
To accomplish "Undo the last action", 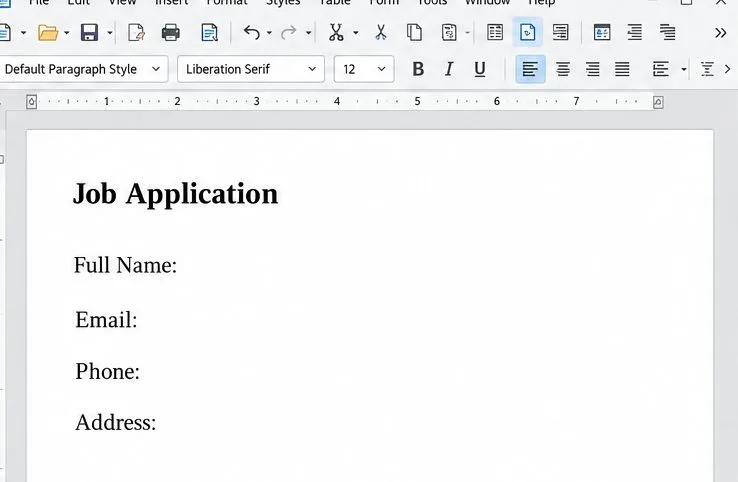I will pos(252,32).
